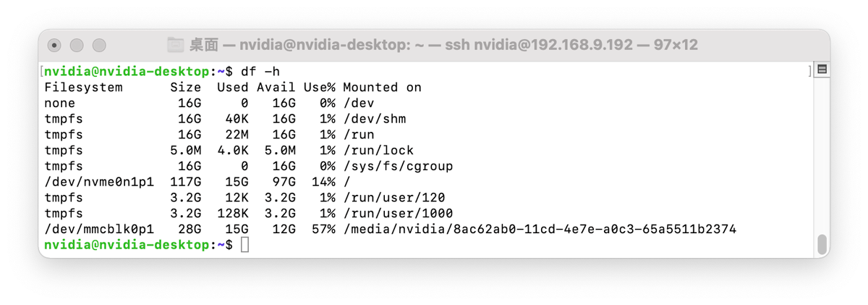Click the vertical scrollbar thumb
Screen dimensions: 868x305
click(822, 243)
